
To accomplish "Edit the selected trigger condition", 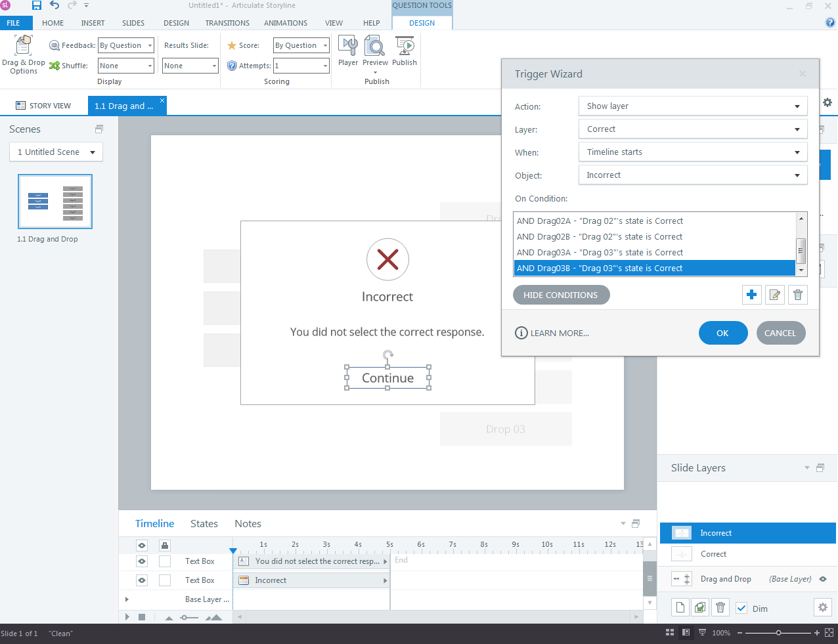I will (x=775, y=295).
